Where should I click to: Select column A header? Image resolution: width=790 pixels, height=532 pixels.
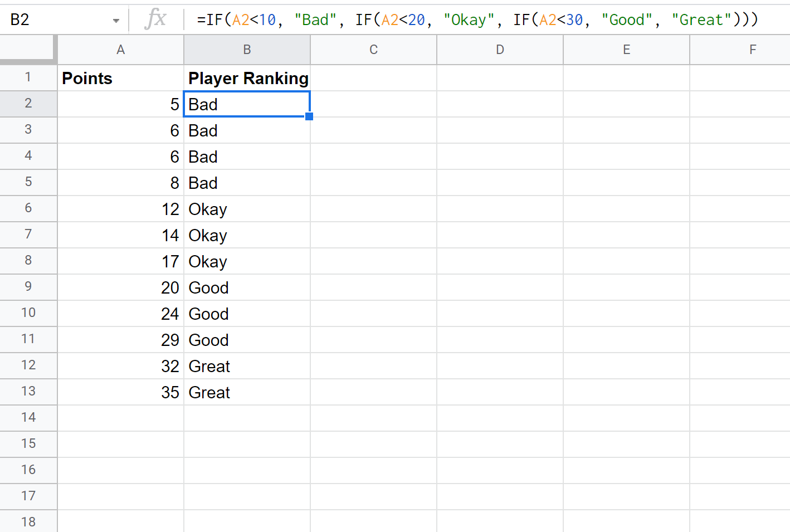[x=120, y=50]
